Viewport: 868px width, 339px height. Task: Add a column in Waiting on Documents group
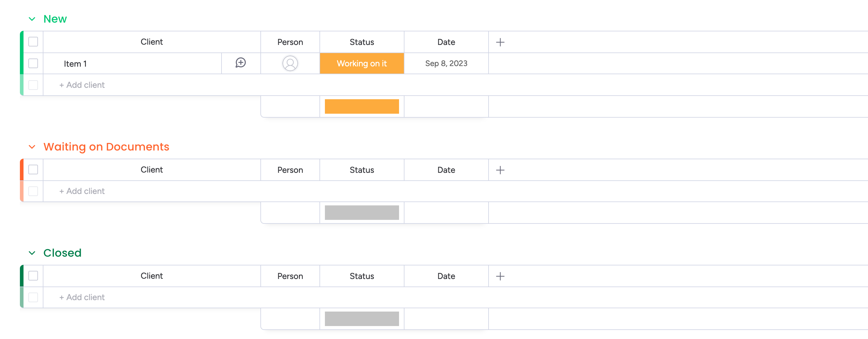click(x=500, y=170)
